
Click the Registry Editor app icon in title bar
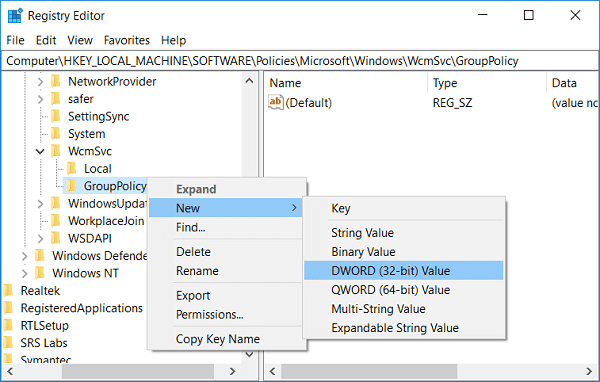tap(15, 16)
